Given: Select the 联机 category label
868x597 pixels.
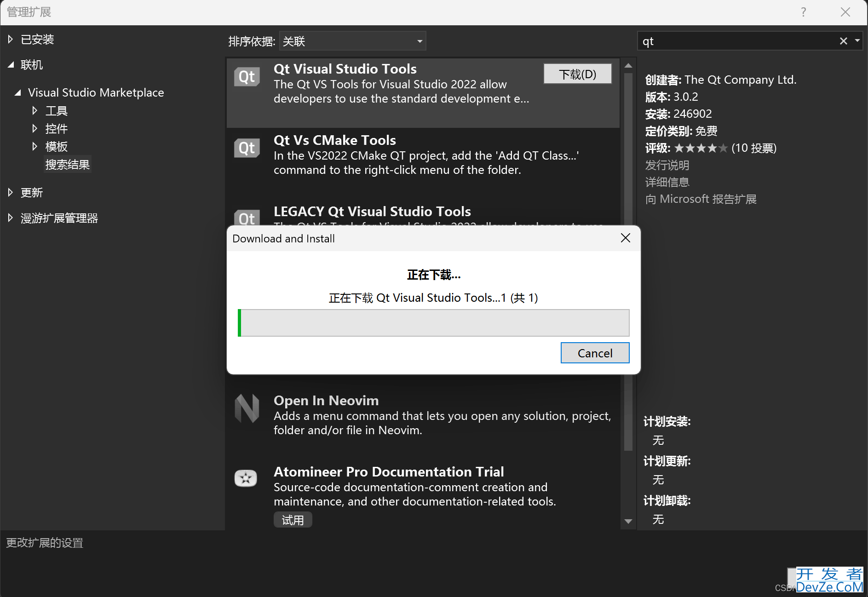Looking at the screenshot, I should point(32,65).
